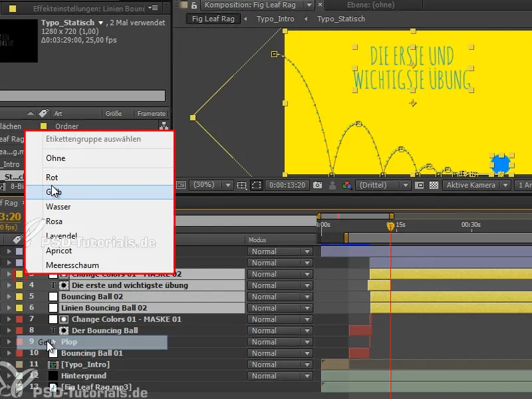Click the 0:00:13:20 timecode in viewer
Screen dimensions: 532x399
(x=287, y=185)
